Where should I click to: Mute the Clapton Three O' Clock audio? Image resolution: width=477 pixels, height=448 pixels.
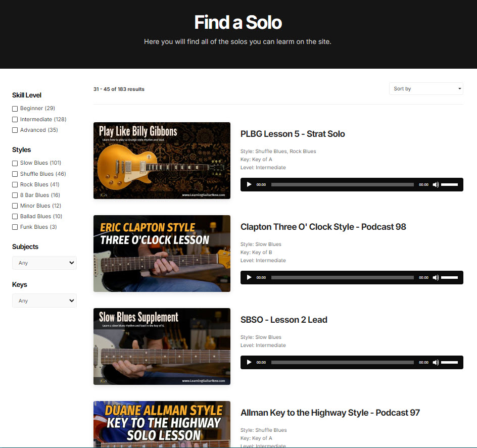pos(436,278)
